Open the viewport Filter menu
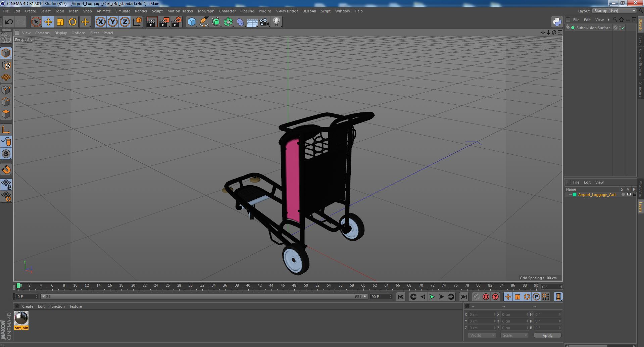The height and width of the screenshot is (347, 644). click(x=95, y=33)
